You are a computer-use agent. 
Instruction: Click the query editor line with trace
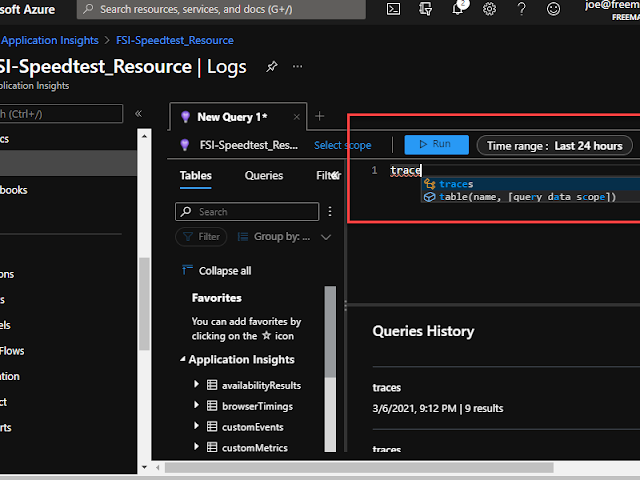point(514,170)
